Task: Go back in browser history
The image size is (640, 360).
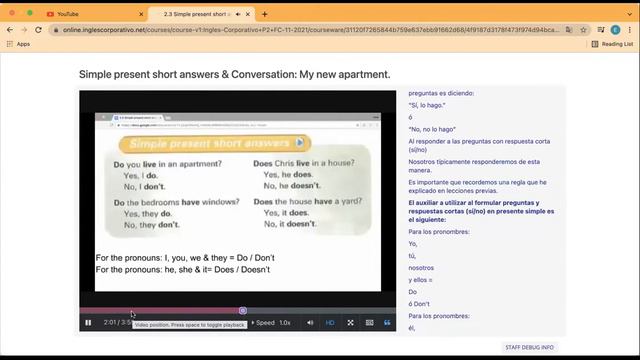Action: point(10,30)
